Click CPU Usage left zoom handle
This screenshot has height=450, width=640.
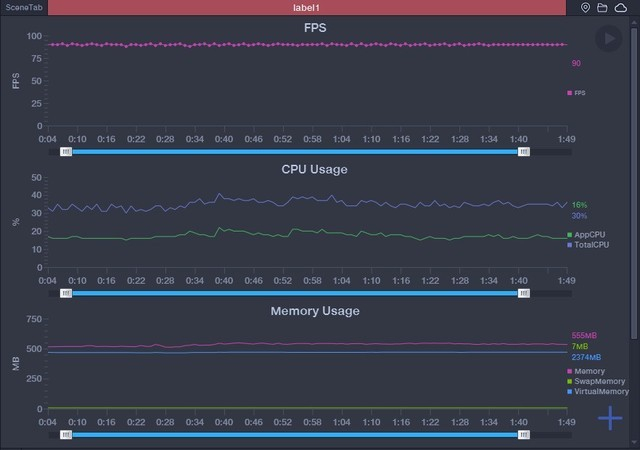66,294
